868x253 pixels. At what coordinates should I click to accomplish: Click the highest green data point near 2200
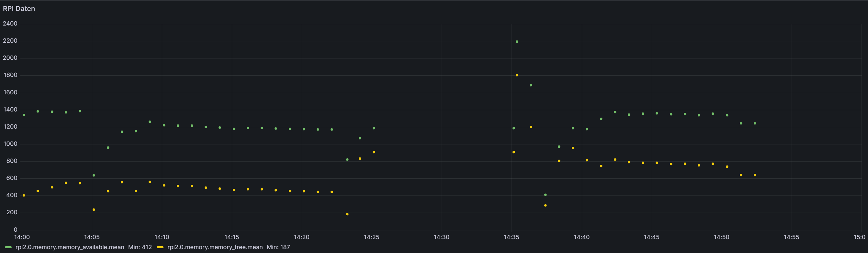click(517, 42)
